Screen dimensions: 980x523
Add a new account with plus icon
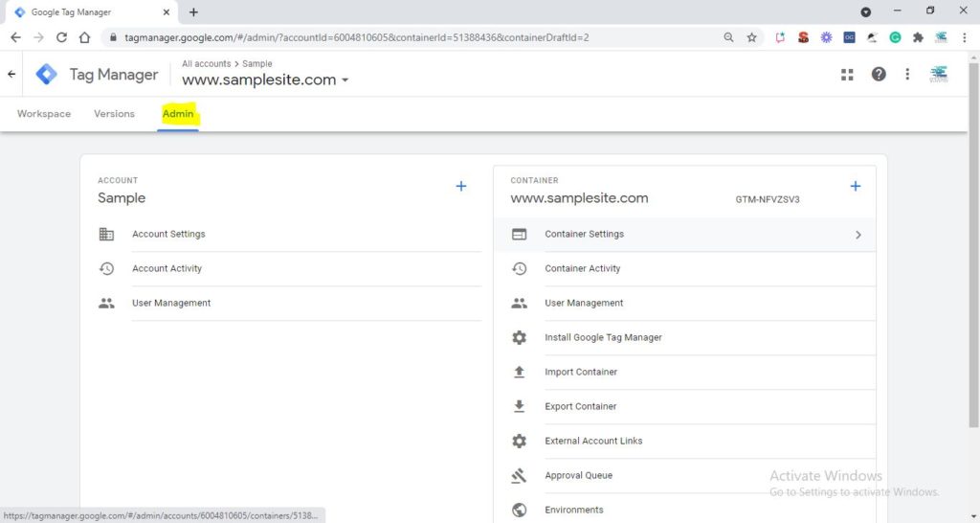click(x=460, y=186)
